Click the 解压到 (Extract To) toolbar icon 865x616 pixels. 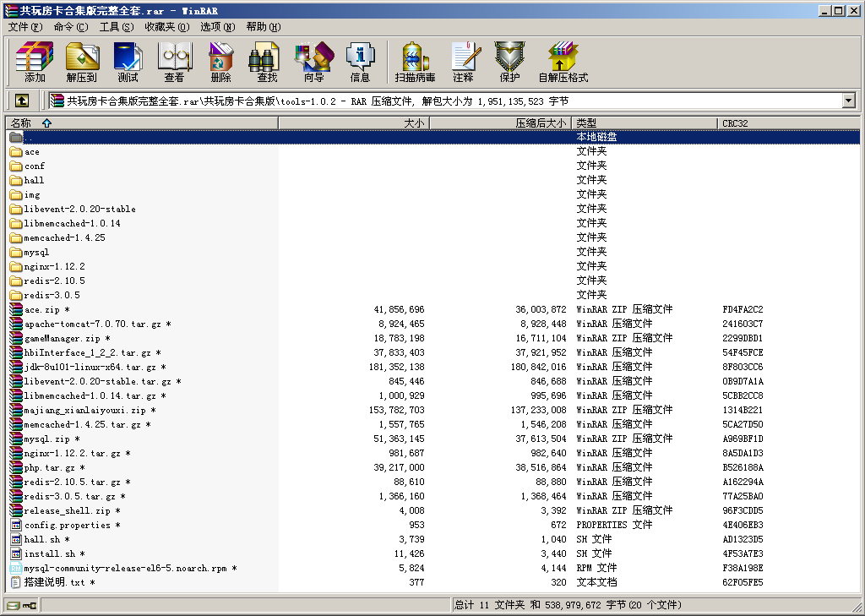82,62
